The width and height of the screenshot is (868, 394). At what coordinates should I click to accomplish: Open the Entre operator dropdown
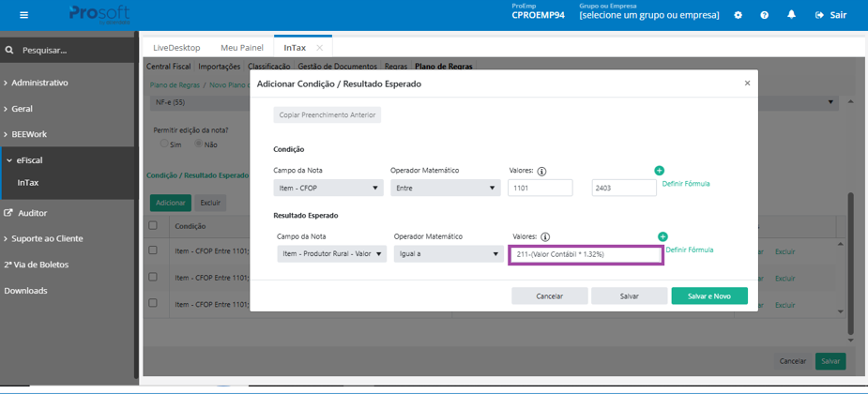pyautogui.click(x=445, y=189)
